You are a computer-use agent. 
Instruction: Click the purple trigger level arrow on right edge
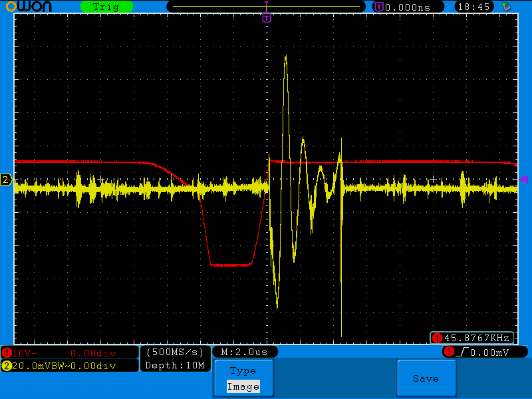click(x=523, y=179)
